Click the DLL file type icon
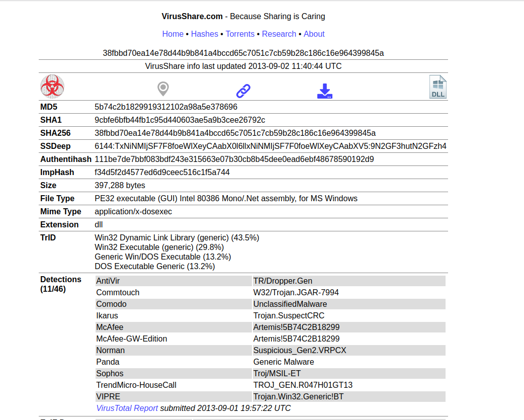 [438, 87]
